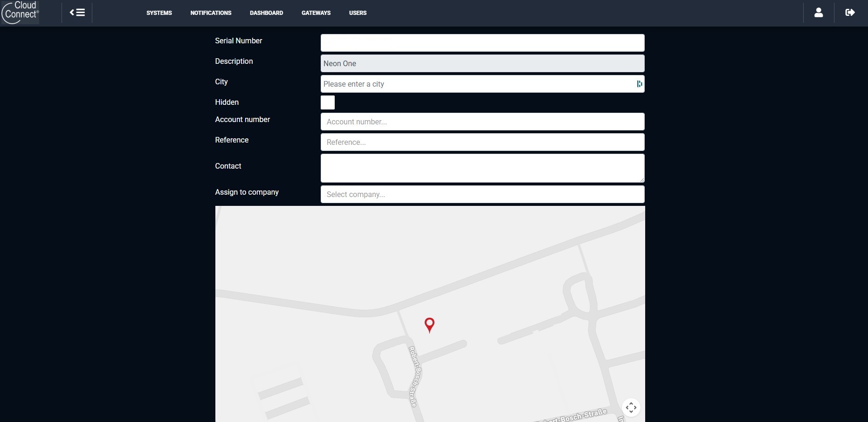The width and height of the screenshot is (868, 422).
Task: Open the Assign to company selector
Action: coord(482,194)
